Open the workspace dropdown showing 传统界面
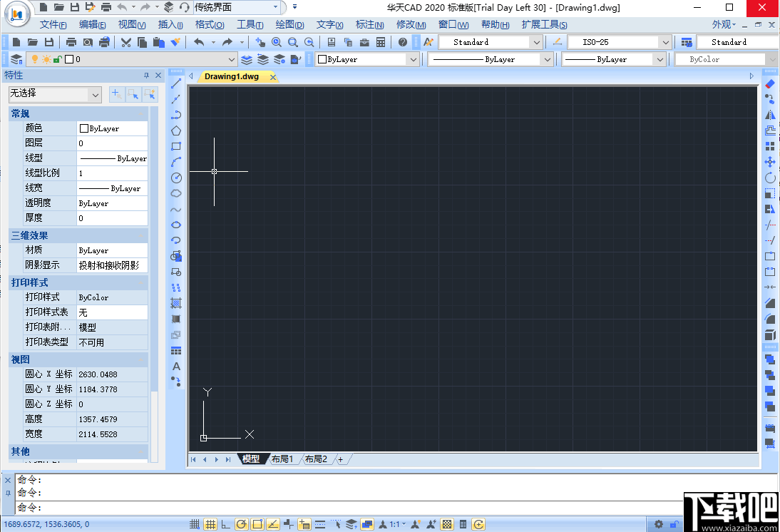 (237, 7)
